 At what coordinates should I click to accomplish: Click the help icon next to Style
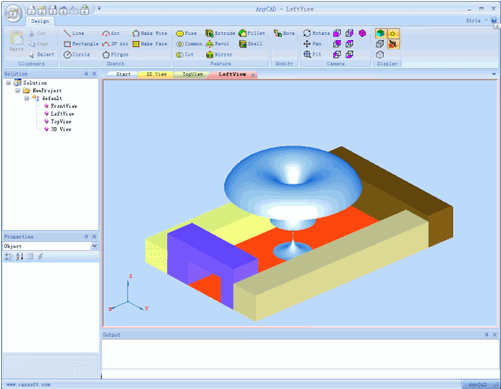click(494, 21)
